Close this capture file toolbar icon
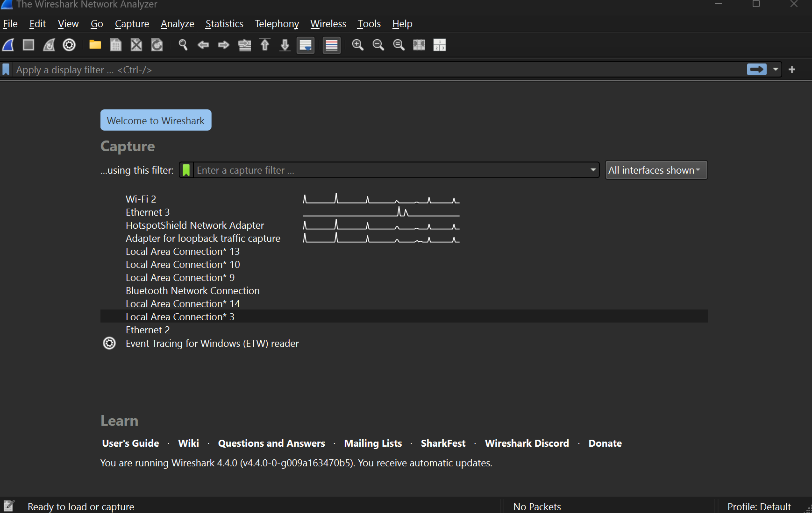The height and width of the screenshot is (513, 812). point(136,45)
